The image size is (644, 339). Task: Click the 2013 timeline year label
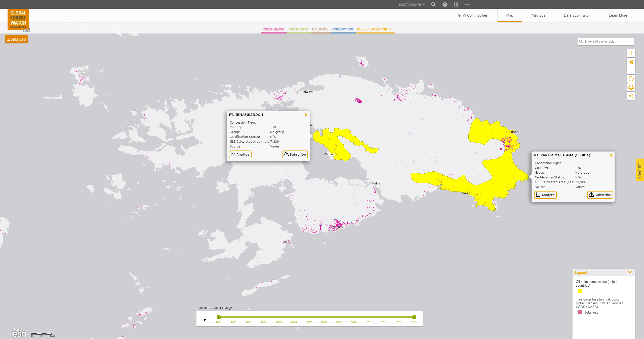pos(399,323)
